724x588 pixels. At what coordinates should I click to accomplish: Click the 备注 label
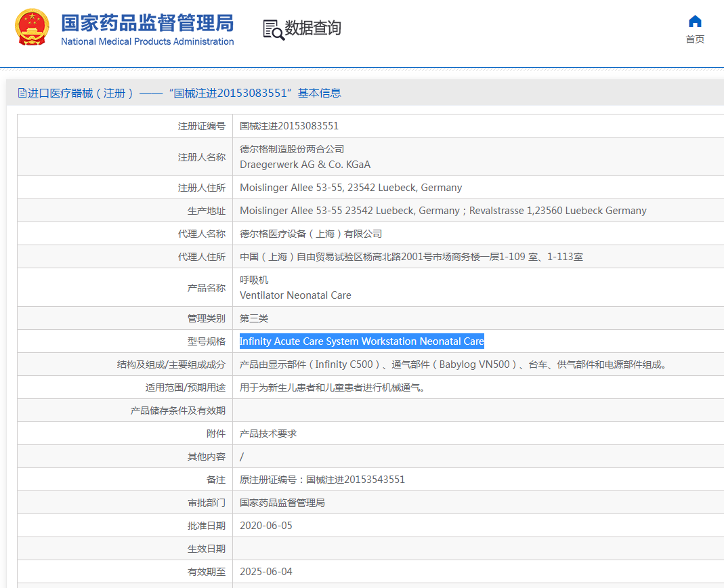216,480
